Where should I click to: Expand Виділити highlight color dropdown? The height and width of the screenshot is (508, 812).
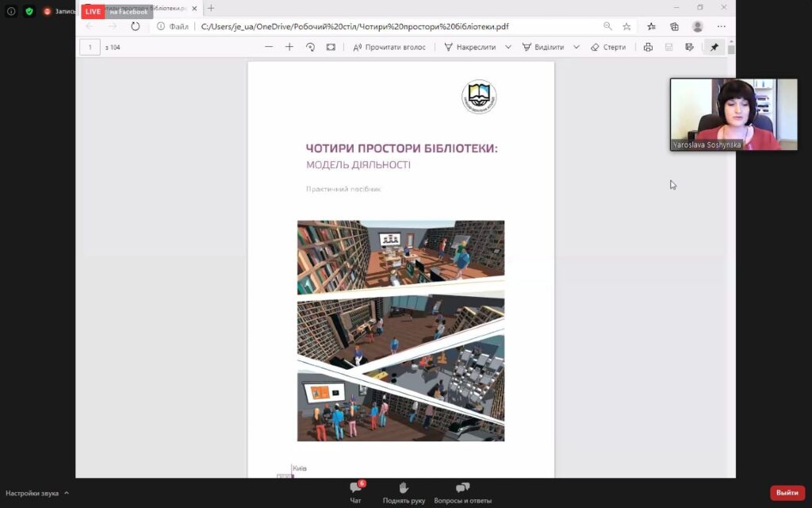point(576,47)
